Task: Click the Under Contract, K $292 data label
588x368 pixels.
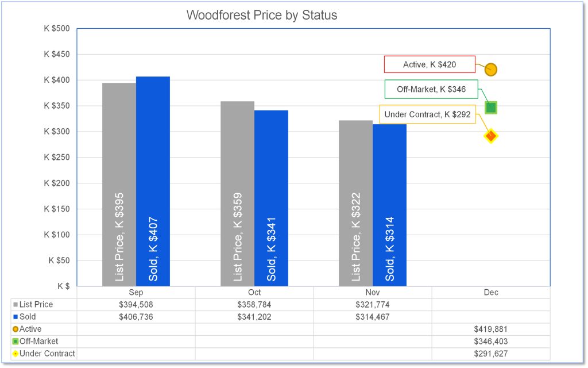Action: [427, 114]
